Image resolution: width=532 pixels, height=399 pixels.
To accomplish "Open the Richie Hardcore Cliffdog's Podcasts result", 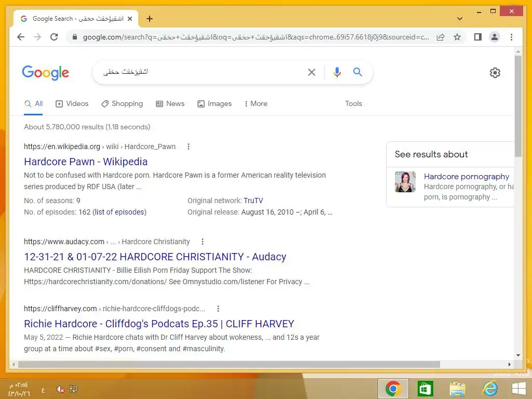I will [159, 324].
